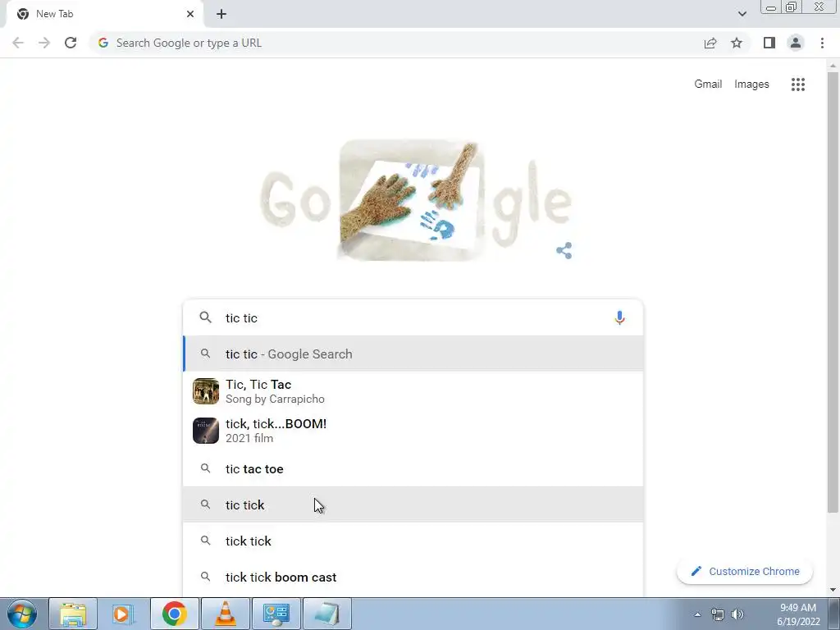The width and height of the screenshot is (840, 630).
Task: Share the Google Doodle
Action: click(x=564, y=250)
